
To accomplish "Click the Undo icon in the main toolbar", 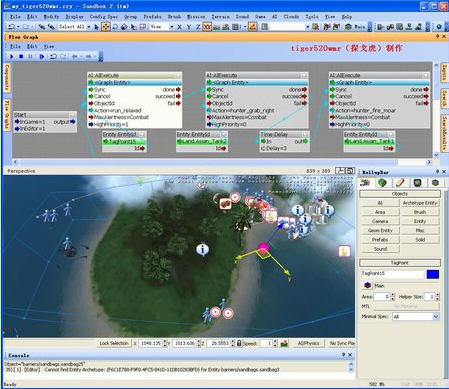I will pos(12,27).
